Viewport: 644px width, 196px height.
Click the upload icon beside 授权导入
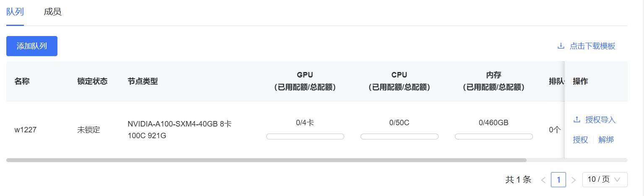pyautogui.click(x=577, y=120)
